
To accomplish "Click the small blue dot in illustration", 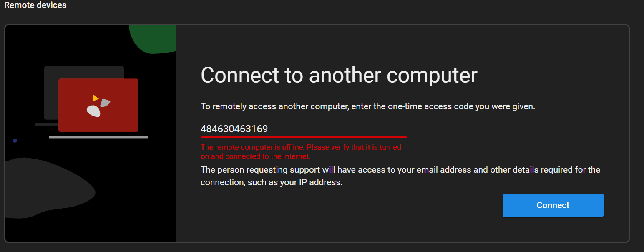I will click(x=15, y=141).
